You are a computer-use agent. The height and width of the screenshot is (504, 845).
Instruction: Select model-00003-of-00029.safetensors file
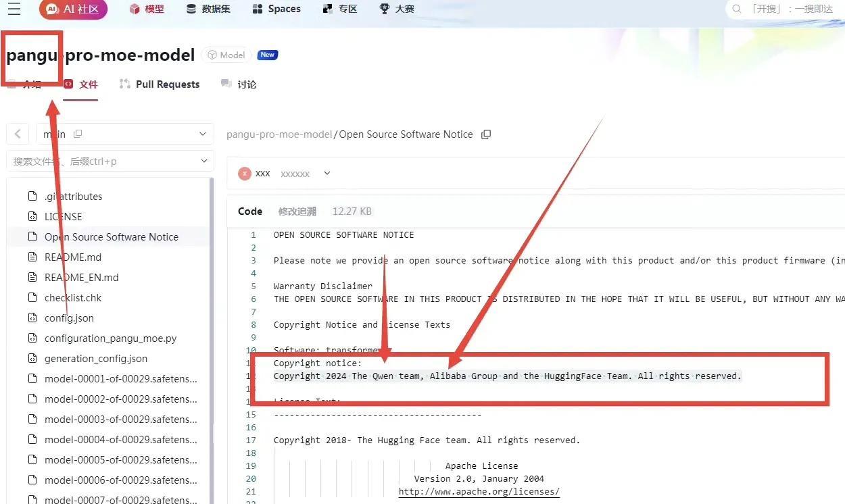(x=121, y=420)
